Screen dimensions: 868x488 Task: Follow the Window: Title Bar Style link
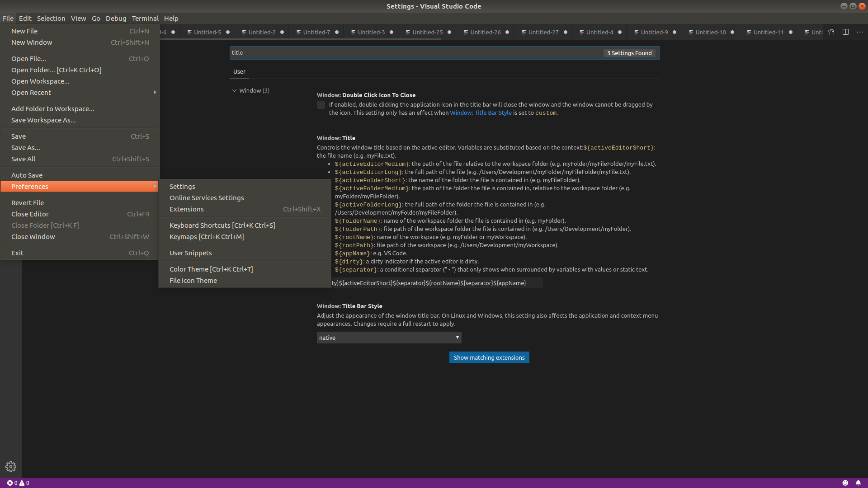point(481,113)
